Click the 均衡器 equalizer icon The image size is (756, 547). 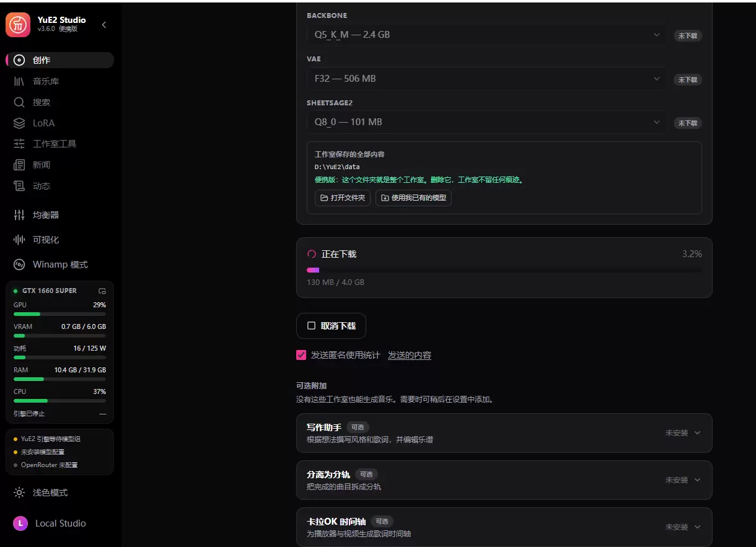[x=19, y=215]
